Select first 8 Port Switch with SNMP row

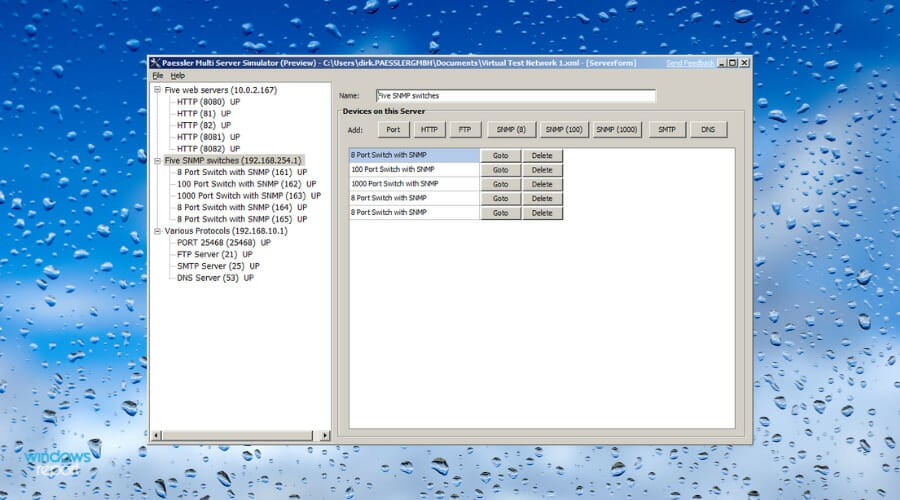[414, 155]
